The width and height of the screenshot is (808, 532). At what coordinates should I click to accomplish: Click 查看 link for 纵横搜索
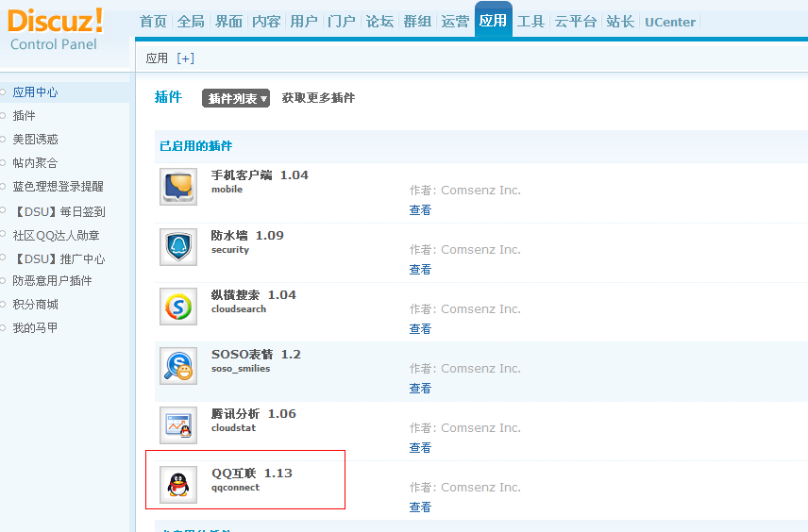420,328
